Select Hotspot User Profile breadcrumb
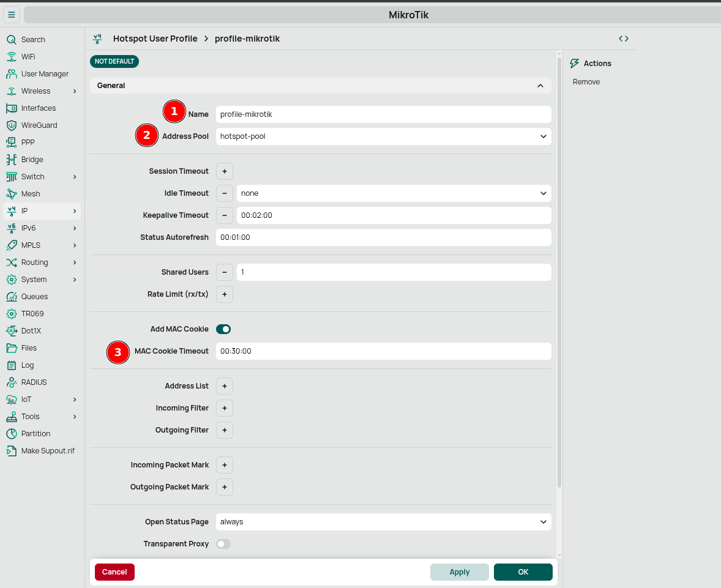The height and width of the screenshot is (588, 721). [x=155, y=38]
